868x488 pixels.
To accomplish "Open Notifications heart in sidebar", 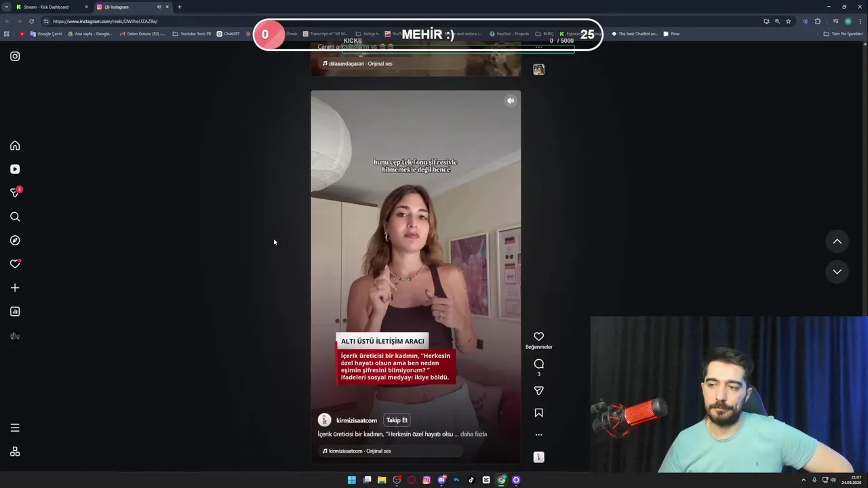I will [15, 264].
